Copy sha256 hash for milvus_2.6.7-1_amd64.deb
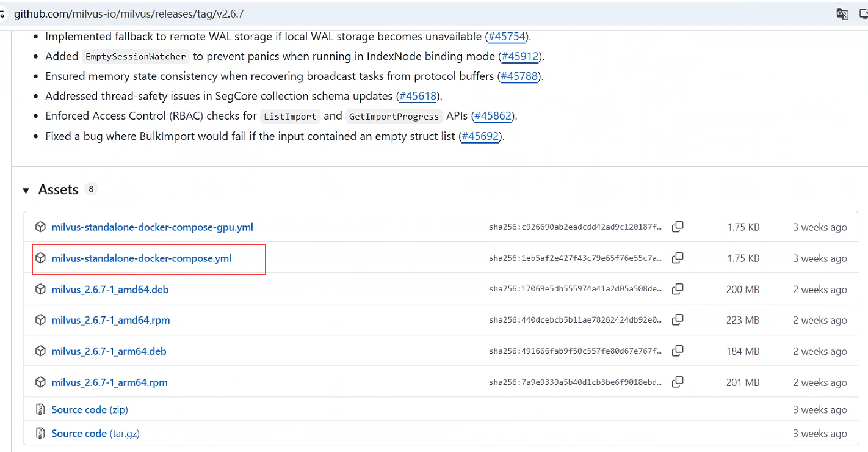868x452 pixels. point(678,290)
